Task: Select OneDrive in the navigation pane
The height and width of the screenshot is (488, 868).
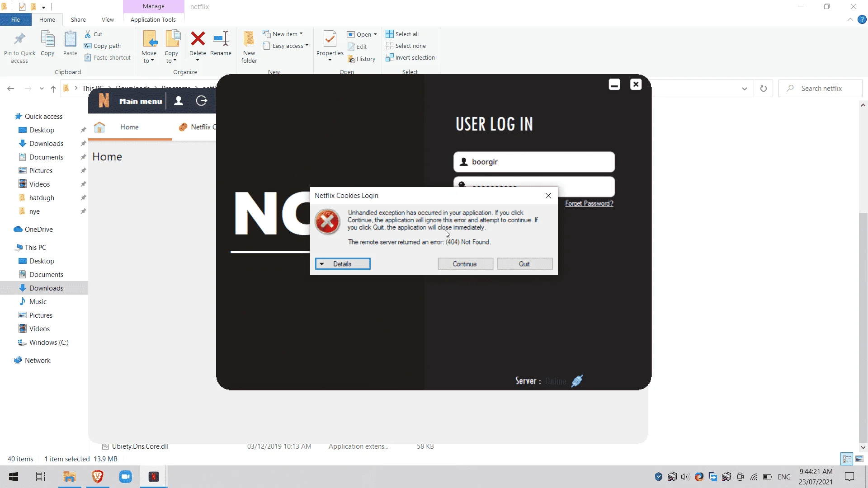Action: point(38,229)
